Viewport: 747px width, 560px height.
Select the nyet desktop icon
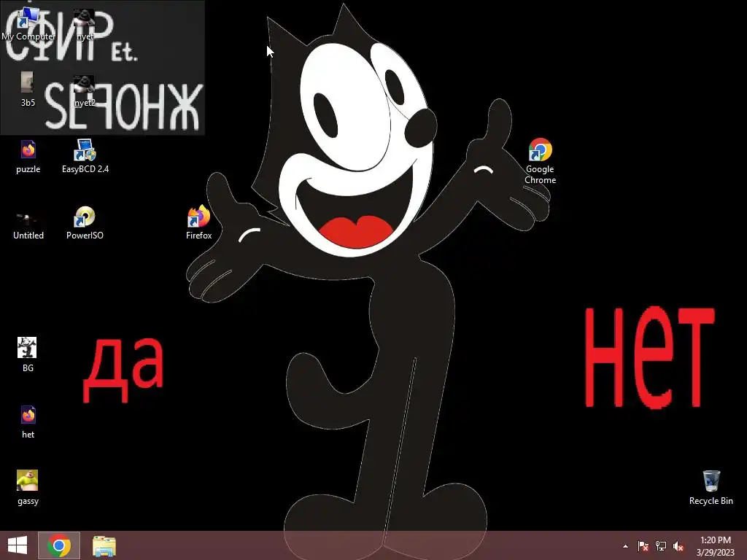click(85, 24)
